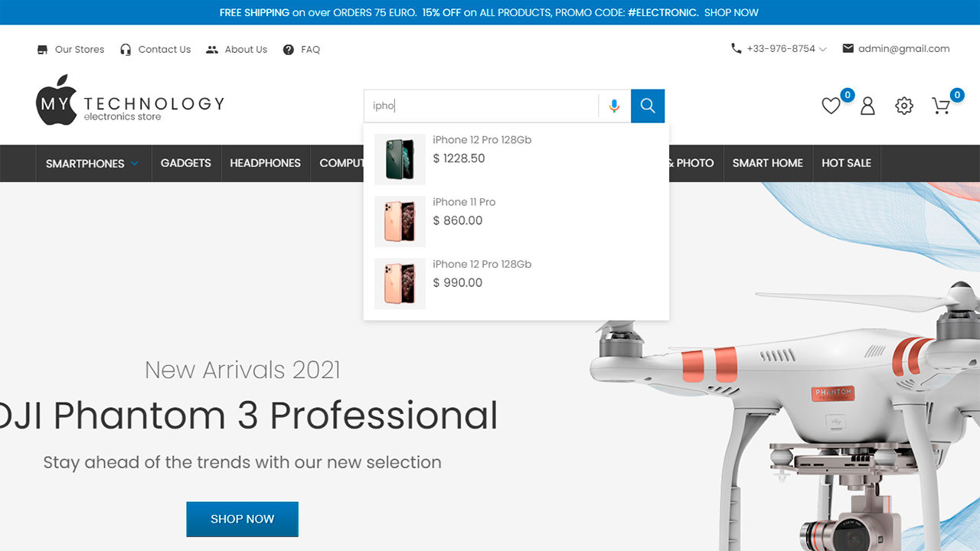Screen dimensions: 980x551
Task: Click the +33-976-8754 phone number
Action: coord(781,48)
